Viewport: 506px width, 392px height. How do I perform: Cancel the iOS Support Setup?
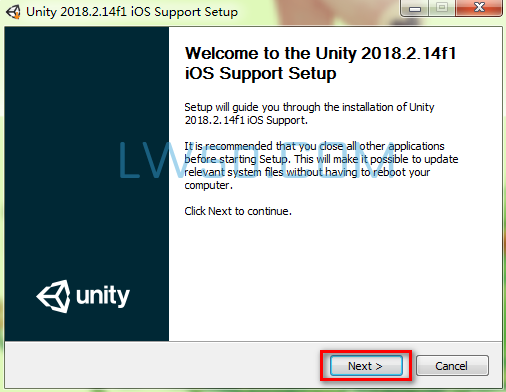pyautogui.click(x=452, y=366)
